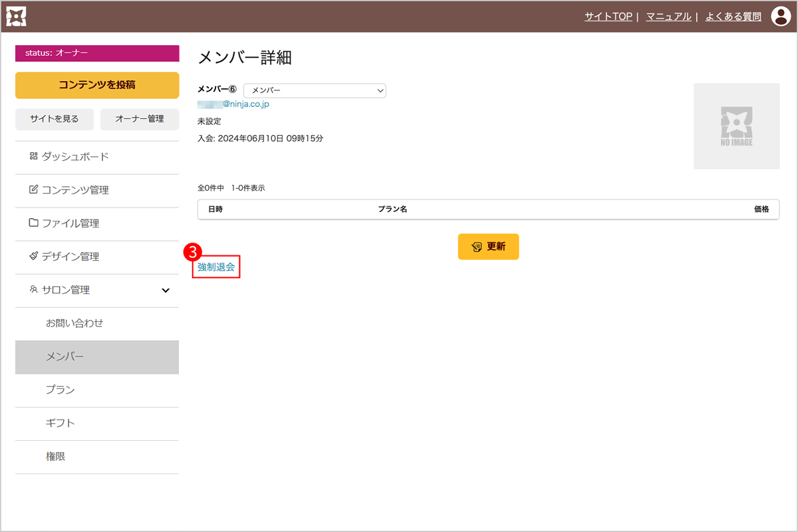Open the サイトTOP link
This screenshot has height=532, width=798.
(x=608, y=17)
